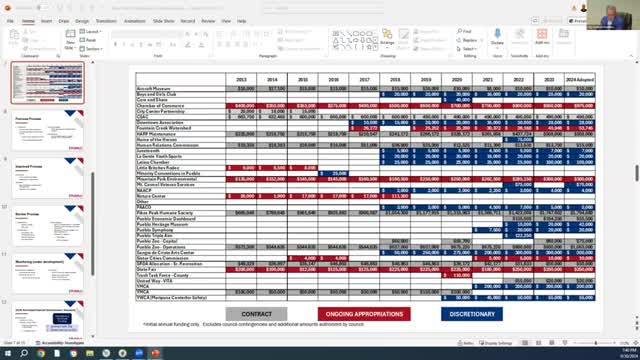
Task: Open Chrome from the Windows taskbar
Action: [x=41, y=353]
